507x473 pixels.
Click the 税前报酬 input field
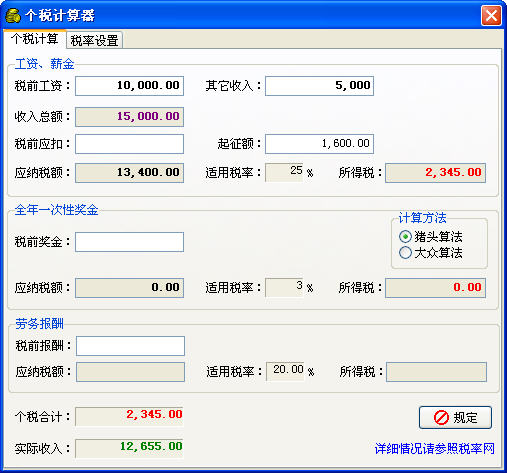[x=130, y=346]
